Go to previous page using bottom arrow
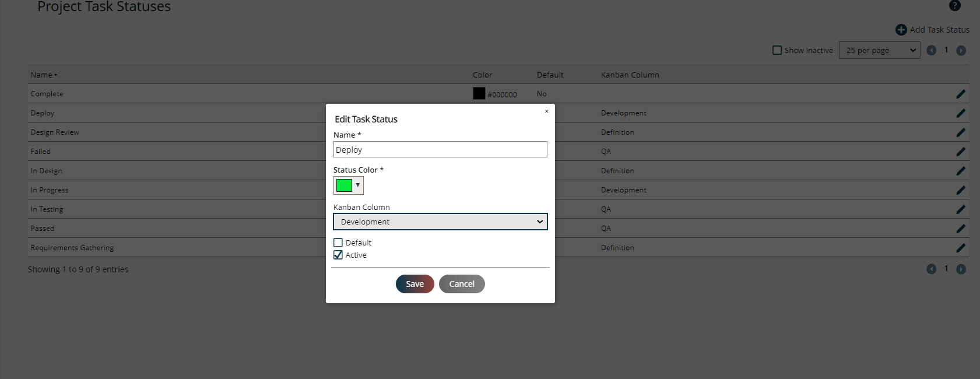This screenshot has height=379, width=980. tap(931, 269)
